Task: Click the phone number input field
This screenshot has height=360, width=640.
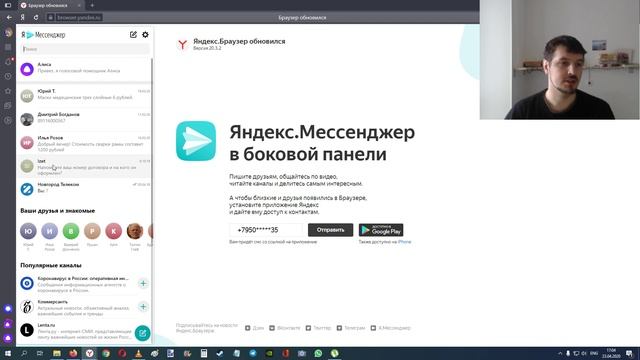Action: [x=267, y=230]
